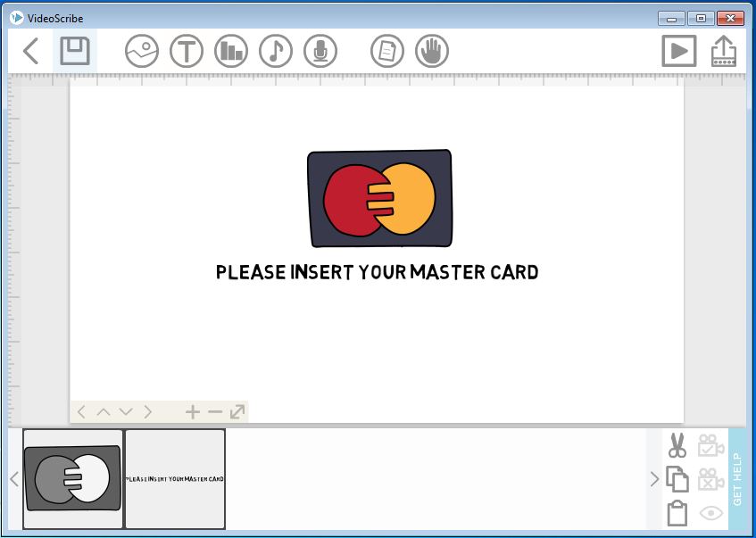This screenshot has height=538, width=756.
Task: Cut the element using the scissors icon
Action: point(677,444)
